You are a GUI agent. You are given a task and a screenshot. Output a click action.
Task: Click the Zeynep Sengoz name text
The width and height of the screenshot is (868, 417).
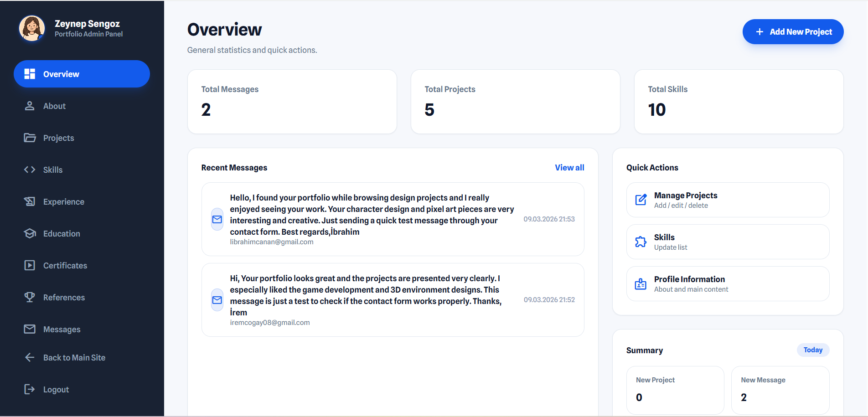(x=87, y=24)
